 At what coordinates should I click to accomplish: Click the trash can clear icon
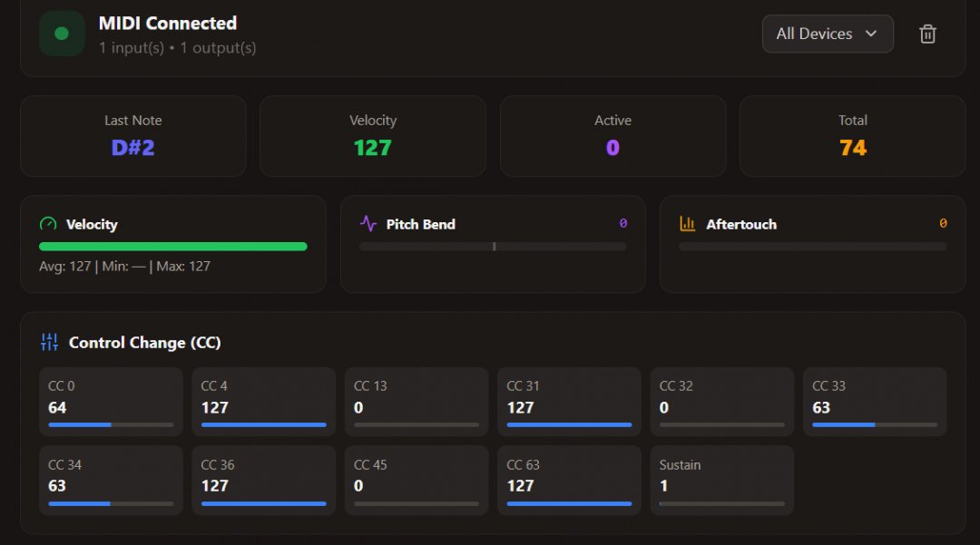point(927,34)
